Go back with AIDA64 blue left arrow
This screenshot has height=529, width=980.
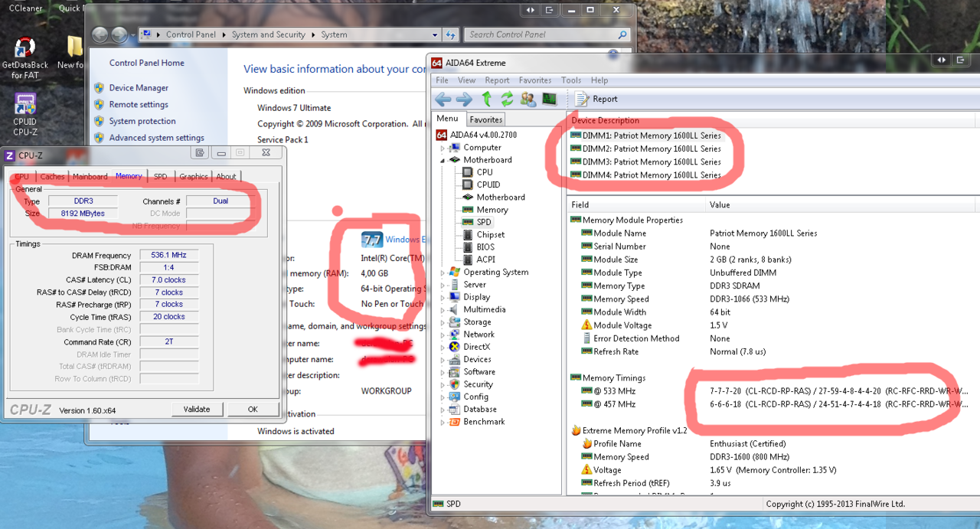(x=443, y=99)
